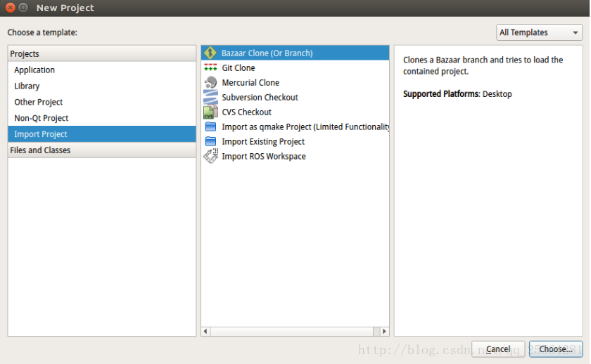Select the Other Project category
Screen dimensions: 591x364
pos(102,102)
